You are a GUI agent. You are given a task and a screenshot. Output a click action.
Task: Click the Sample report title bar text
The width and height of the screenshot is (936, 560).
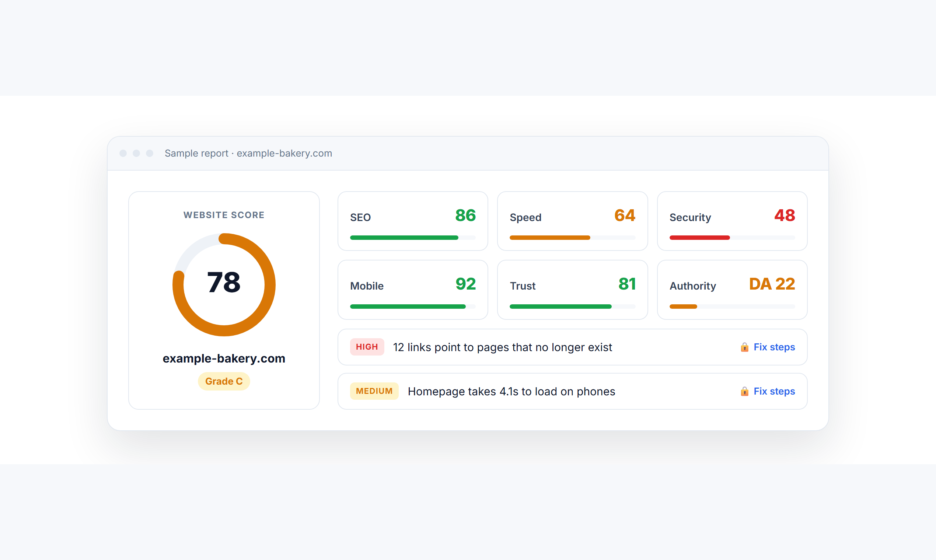tap(248, 153)
